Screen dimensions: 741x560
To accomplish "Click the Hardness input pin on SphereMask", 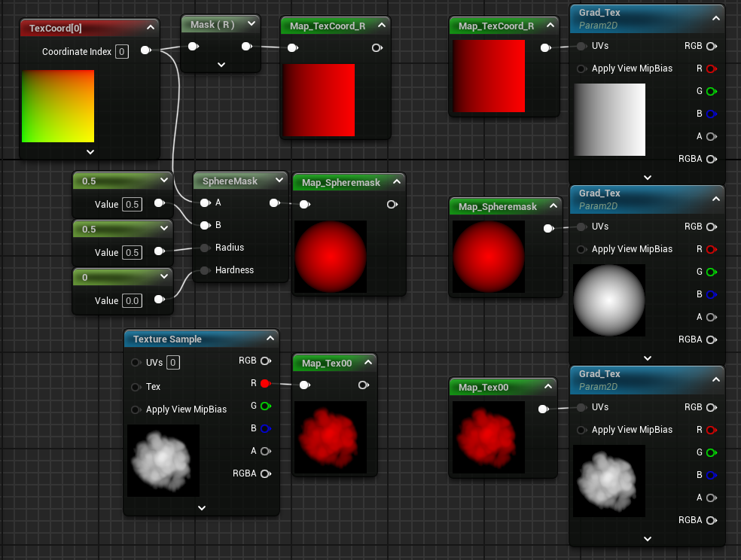I will [x=204, y=270].
